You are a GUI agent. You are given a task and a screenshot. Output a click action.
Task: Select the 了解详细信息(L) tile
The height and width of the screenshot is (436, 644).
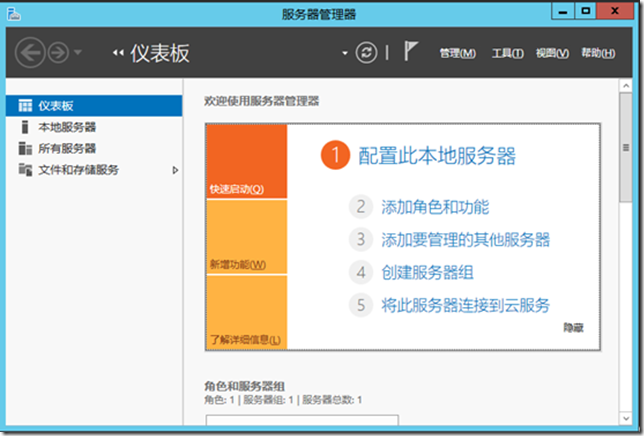[246, 312]
